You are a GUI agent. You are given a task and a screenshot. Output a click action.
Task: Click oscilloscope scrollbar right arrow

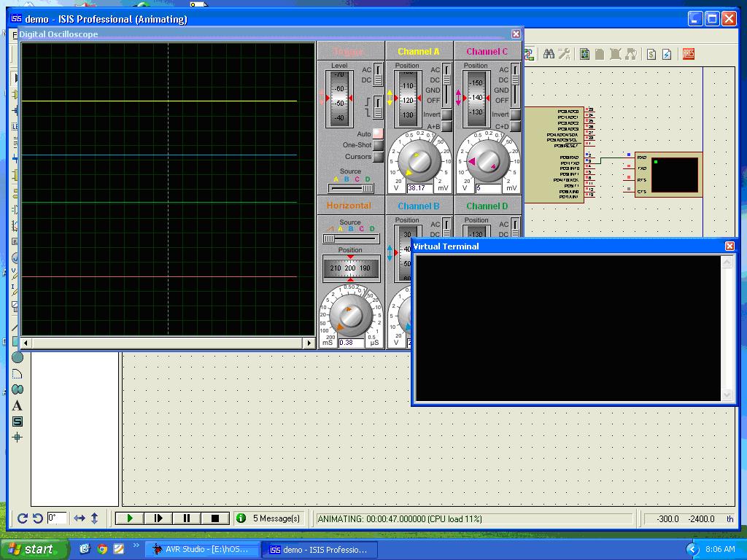309,343
